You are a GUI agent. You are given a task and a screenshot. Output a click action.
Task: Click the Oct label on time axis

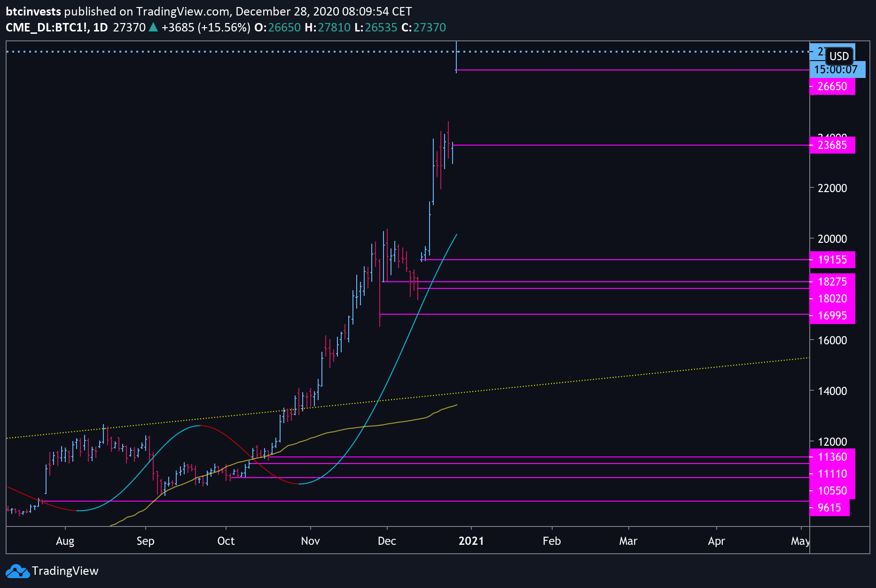[x=226, y=541]
